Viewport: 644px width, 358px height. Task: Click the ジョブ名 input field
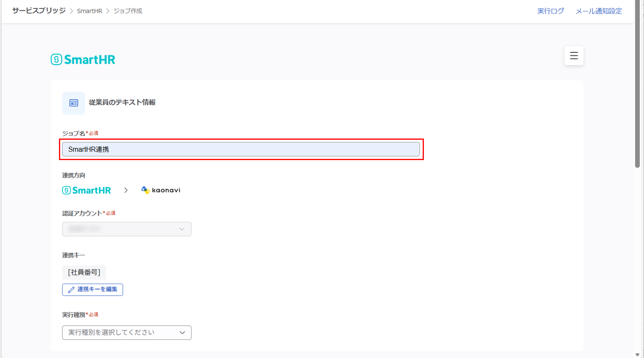241,149
